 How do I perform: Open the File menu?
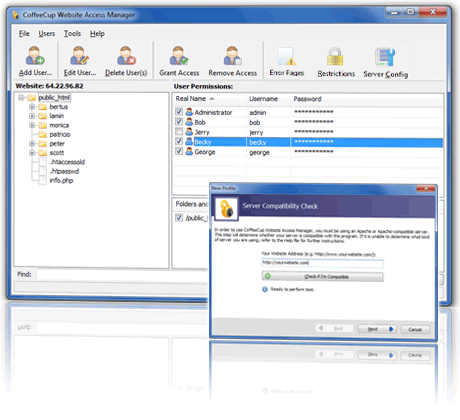coord(24,34)
